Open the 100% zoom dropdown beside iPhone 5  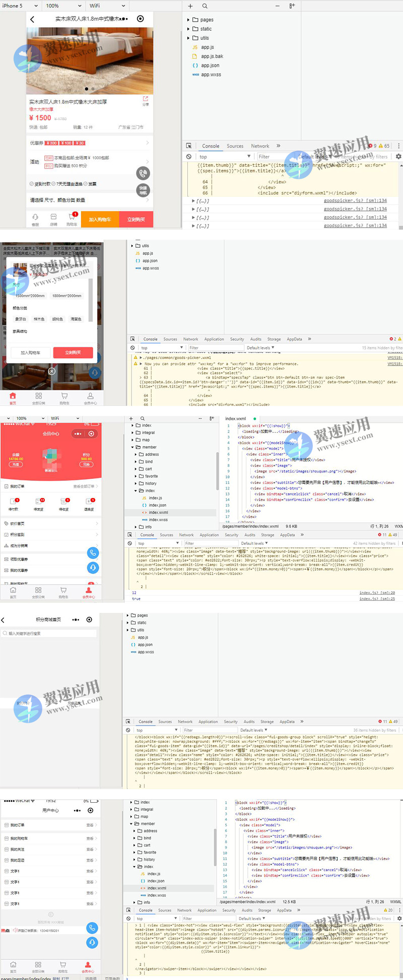pyautogui.click(x=64, y=6)
